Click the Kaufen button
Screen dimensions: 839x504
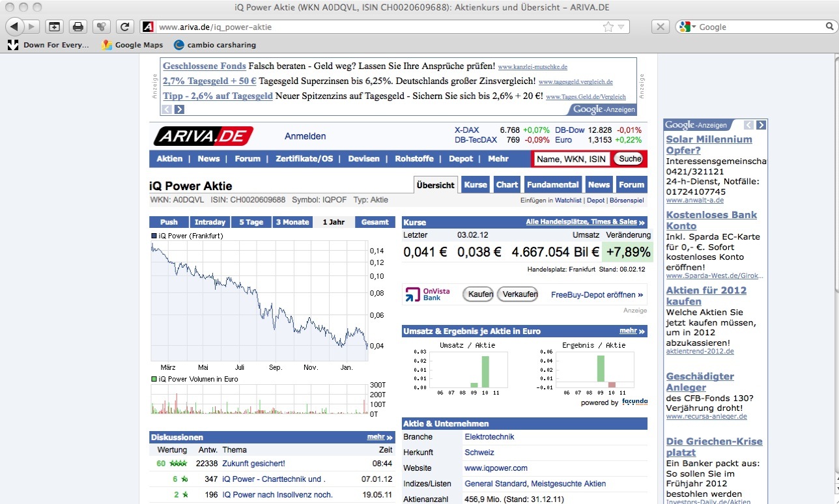point(479,294)
